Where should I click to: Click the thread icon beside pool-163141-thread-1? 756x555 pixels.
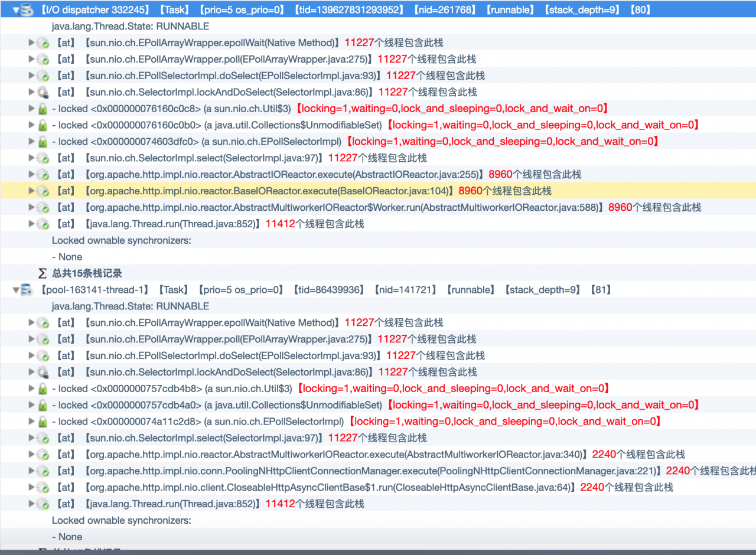pyautogui.click(x=27, y=290)
